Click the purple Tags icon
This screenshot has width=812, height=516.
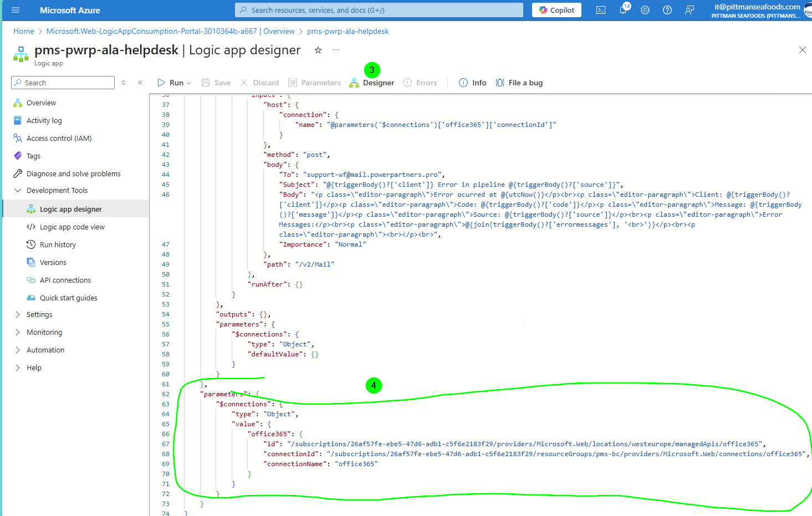[18, 156]
